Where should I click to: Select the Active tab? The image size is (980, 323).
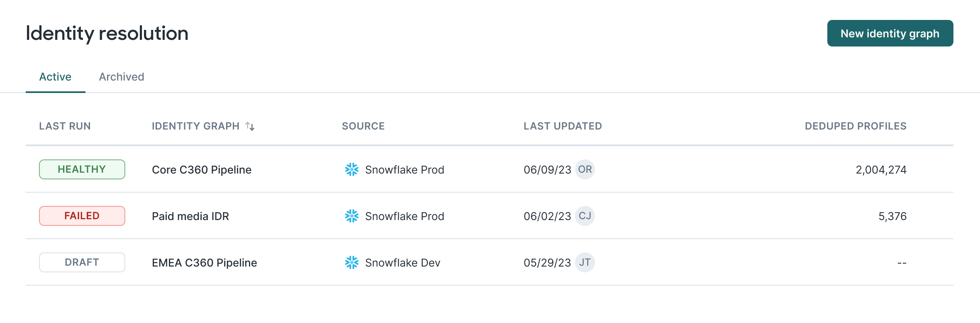[55, 77]
